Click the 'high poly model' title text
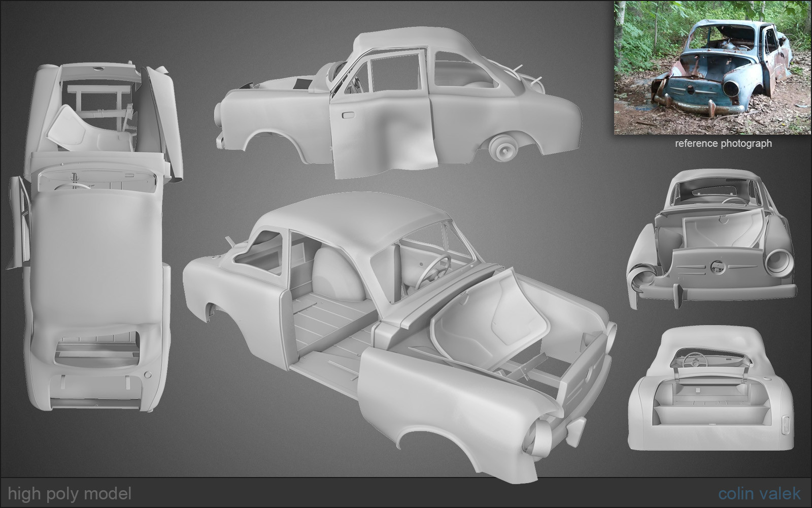 (70, 494)
